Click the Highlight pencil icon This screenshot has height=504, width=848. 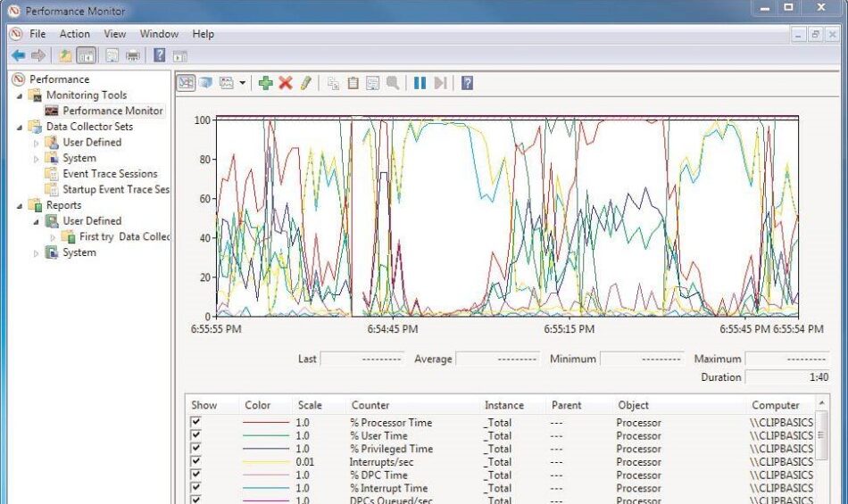pos(305,83)
